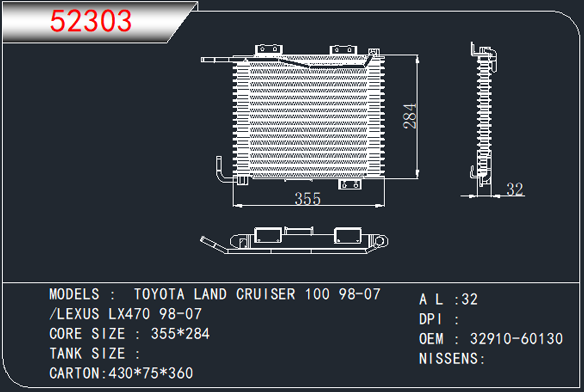Select the OEM number 32910-60130
Image resolution: width=584 pixels, height=392 pixels.
(x=516, y=339)
